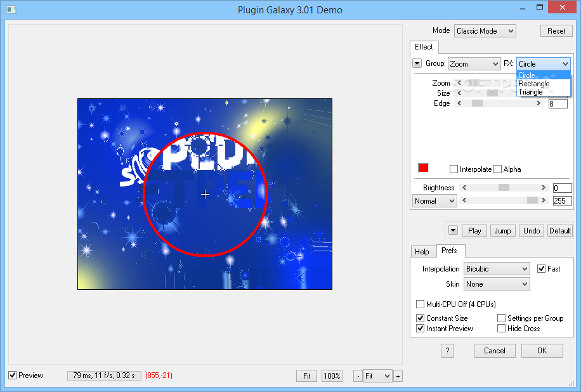The height and width of the screenshot is (392, 581).
Task: Click the timing readout 79 ms, 11 f/s
Action: [x=104, y=376]
